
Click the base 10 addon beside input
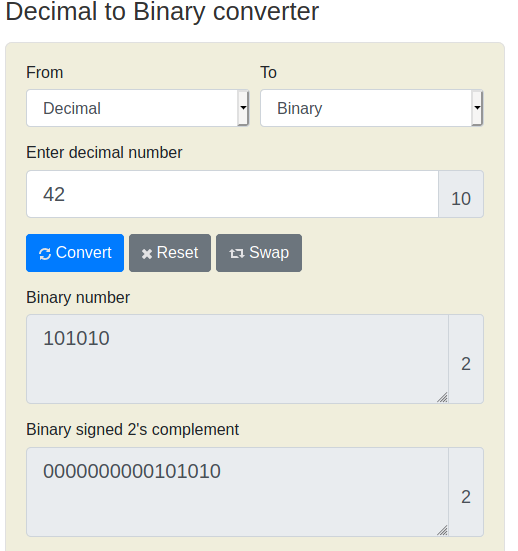click(461, 194)
